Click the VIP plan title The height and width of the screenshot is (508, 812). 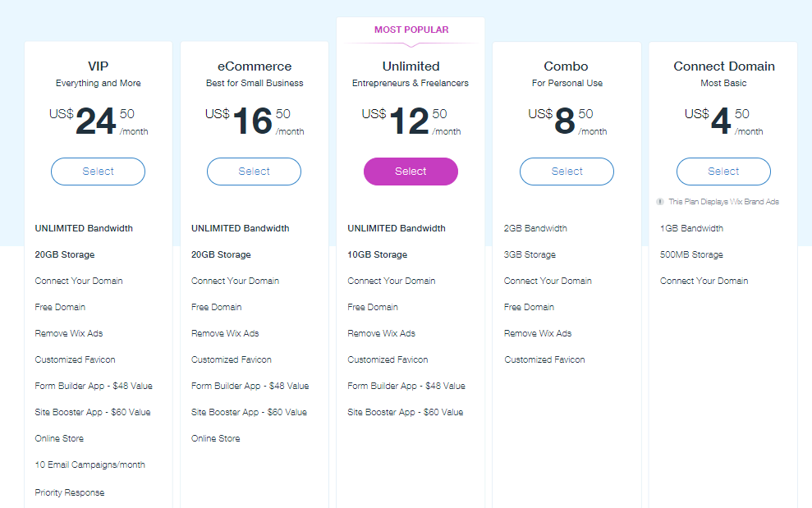pos(98,66)
